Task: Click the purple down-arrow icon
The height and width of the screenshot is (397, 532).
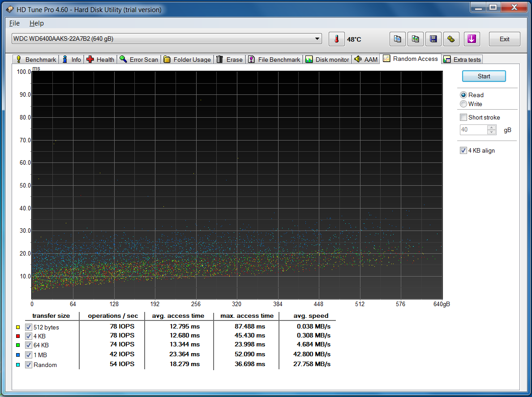Action: (472, 39)
